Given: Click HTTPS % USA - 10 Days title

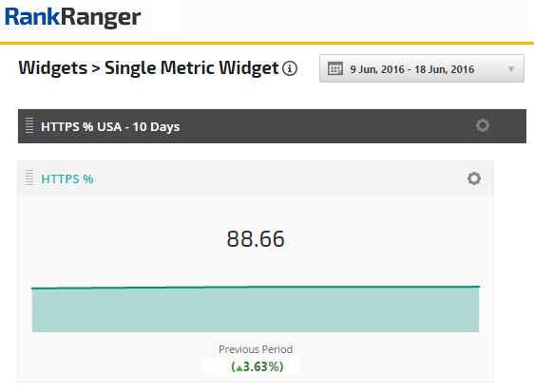Looking at the screenshot, I should coord(110,126).
